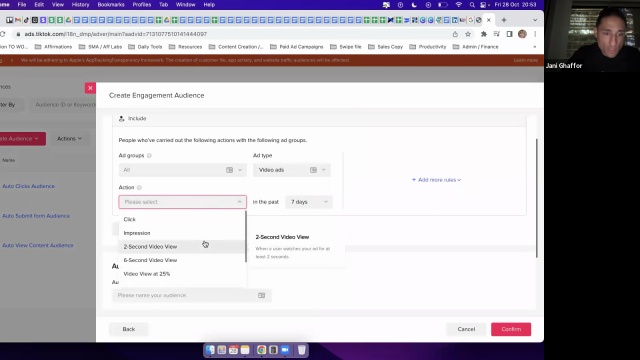Open the Chrome three-dot menu
The height and width of the screenshot is (360, 640).
click(x=535, y=34)
